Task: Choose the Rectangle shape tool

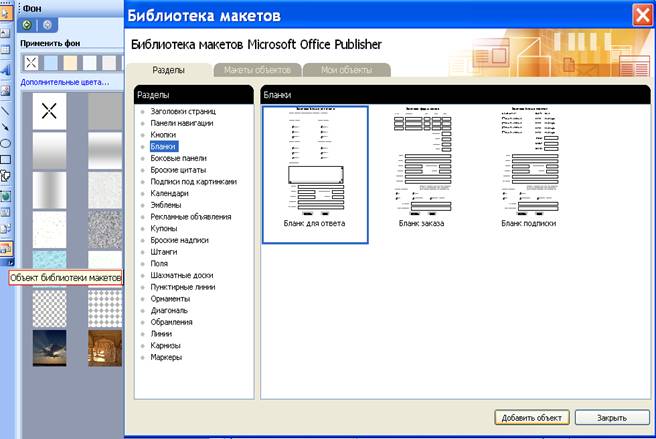Action: [5, 159]
